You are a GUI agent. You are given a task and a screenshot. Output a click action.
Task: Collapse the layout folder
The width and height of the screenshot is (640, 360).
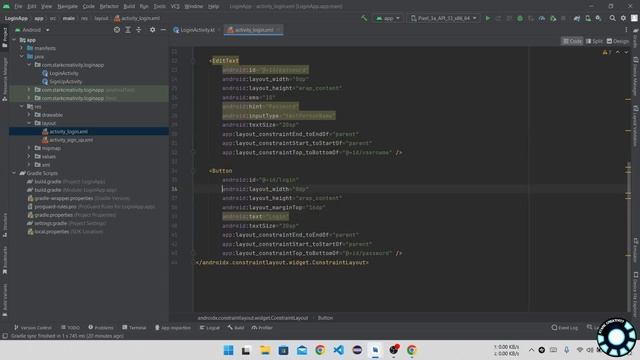coord(29,123)
